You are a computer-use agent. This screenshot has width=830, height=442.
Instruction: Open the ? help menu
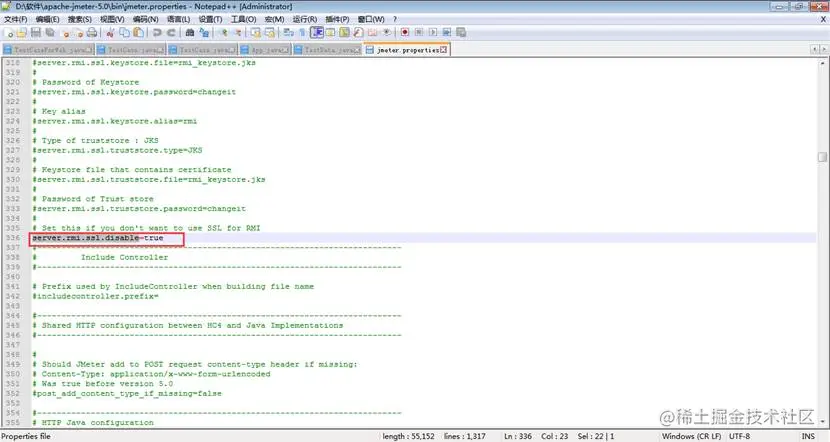[x=395, y=19]
